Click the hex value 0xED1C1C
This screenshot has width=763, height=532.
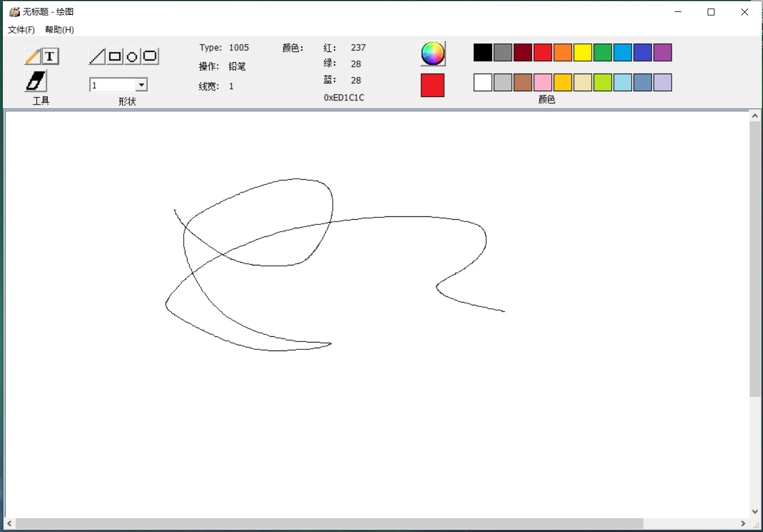coord(344,98)
